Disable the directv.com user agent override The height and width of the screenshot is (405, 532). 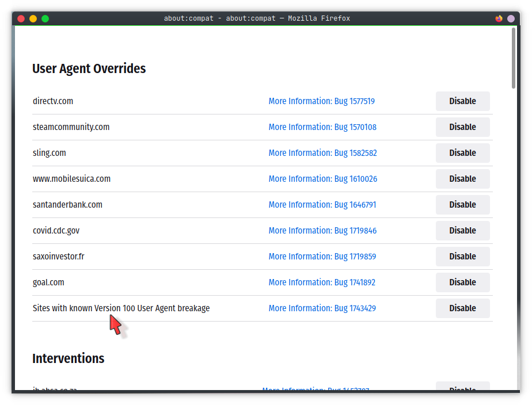[x=462, y=101]
